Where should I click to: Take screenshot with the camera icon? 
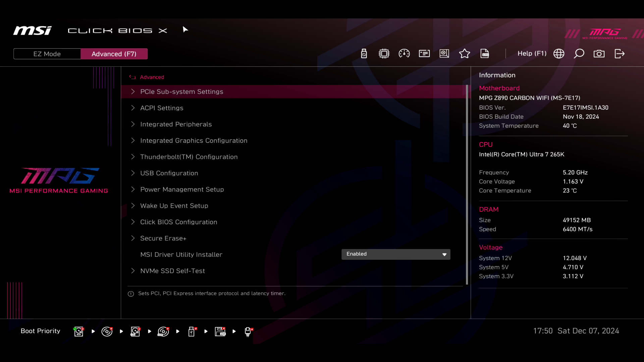[x=599, y=54]
